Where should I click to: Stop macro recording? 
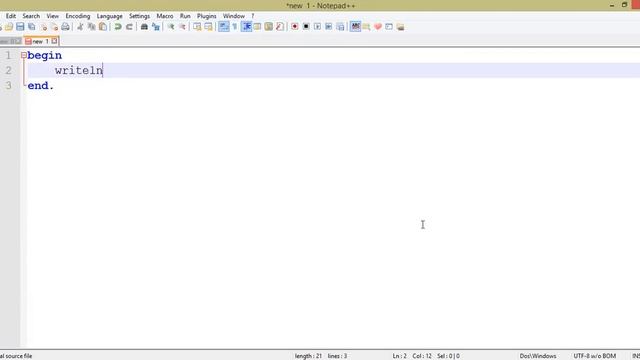(x=306, y=27)
